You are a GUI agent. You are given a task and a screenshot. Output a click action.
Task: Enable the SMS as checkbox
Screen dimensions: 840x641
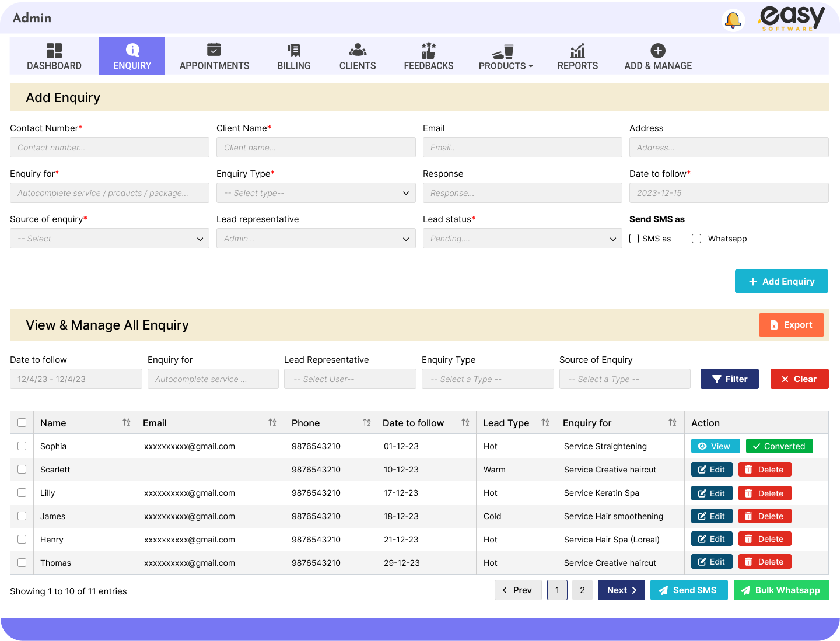[634, 239]
